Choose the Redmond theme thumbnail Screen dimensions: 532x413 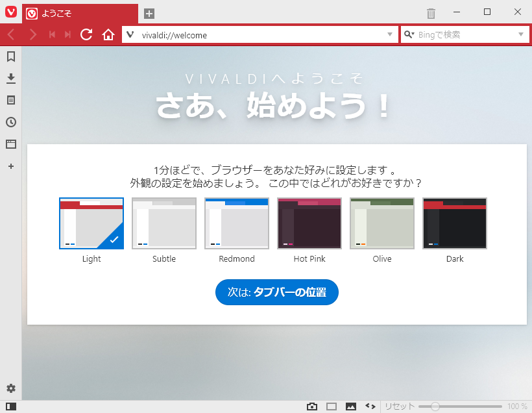(x=237, y=223)
